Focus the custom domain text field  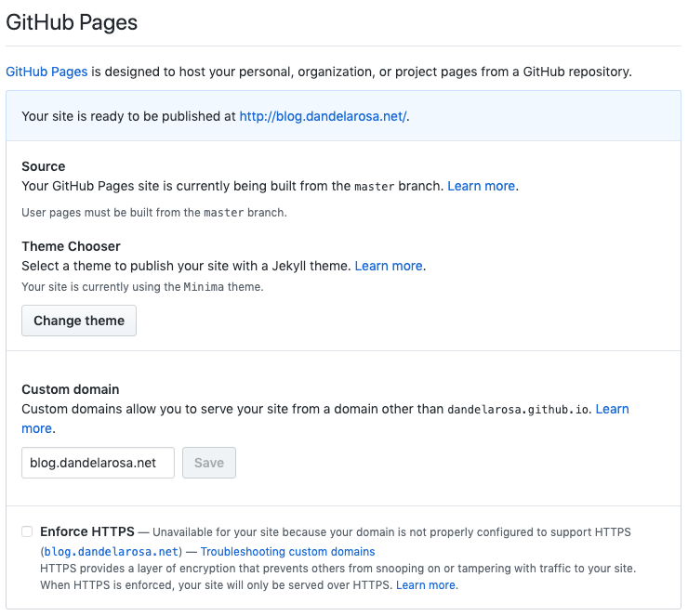[98, 463]
